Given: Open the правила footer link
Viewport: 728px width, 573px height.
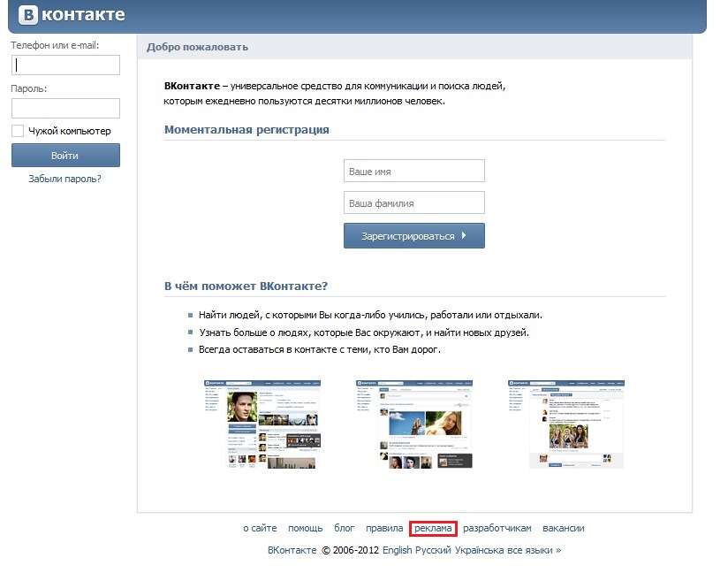Looking at the screenshot, I should (x=384, y=529).
